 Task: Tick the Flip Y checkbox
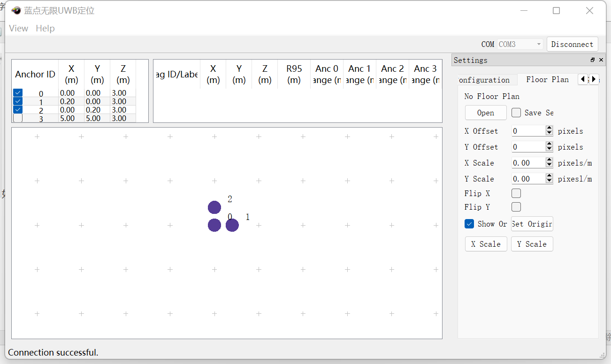coord(516,207)
